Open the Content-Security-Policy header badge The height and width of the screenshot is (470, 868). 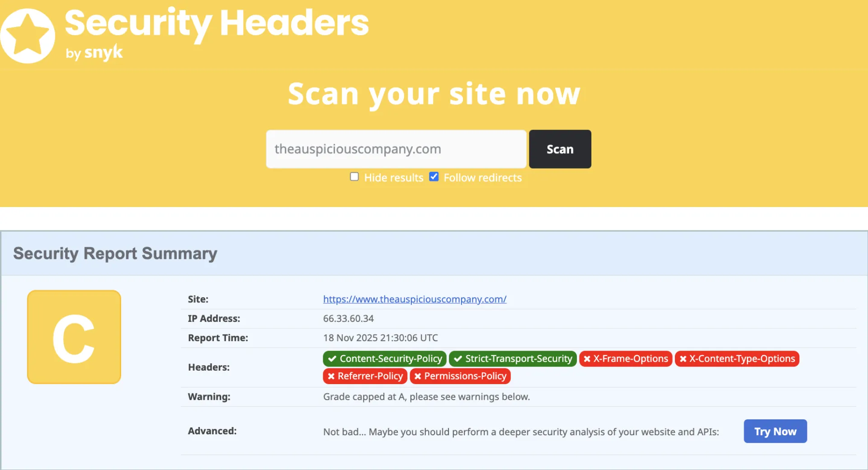[385, 359]
